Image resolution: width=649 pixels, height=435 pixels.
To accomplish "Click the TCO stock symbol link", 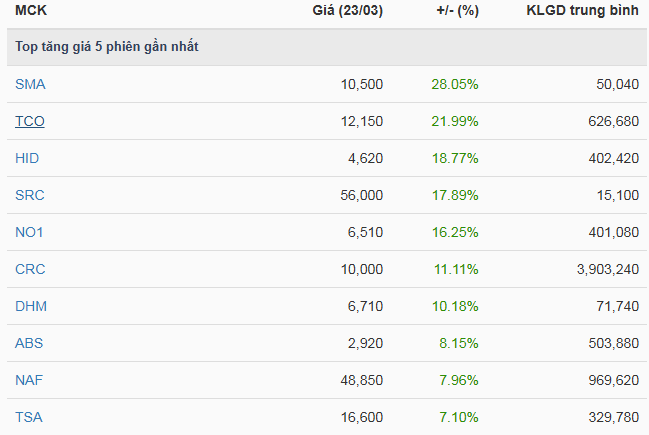I will (x=30, y=121).
